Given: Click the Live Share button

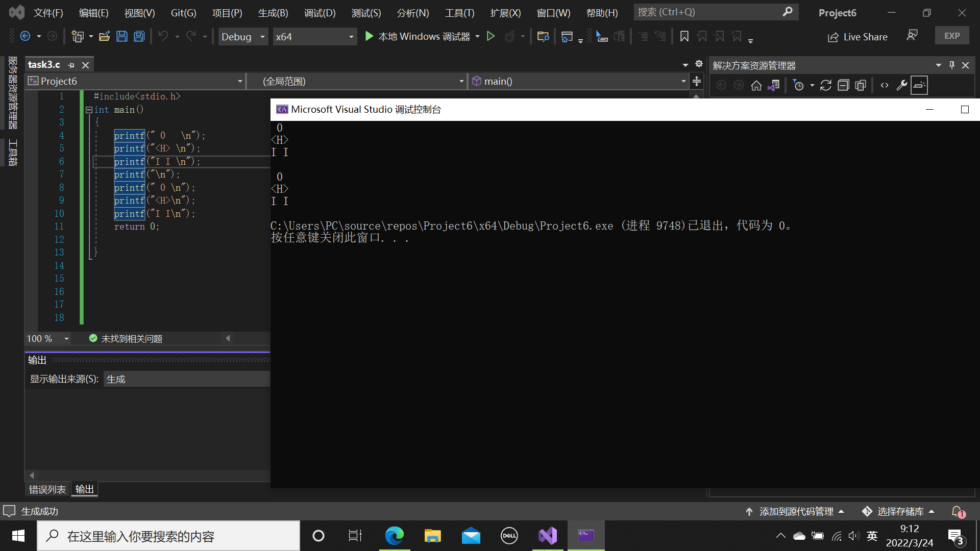Looking at the screenshot, I should [857, 37].
